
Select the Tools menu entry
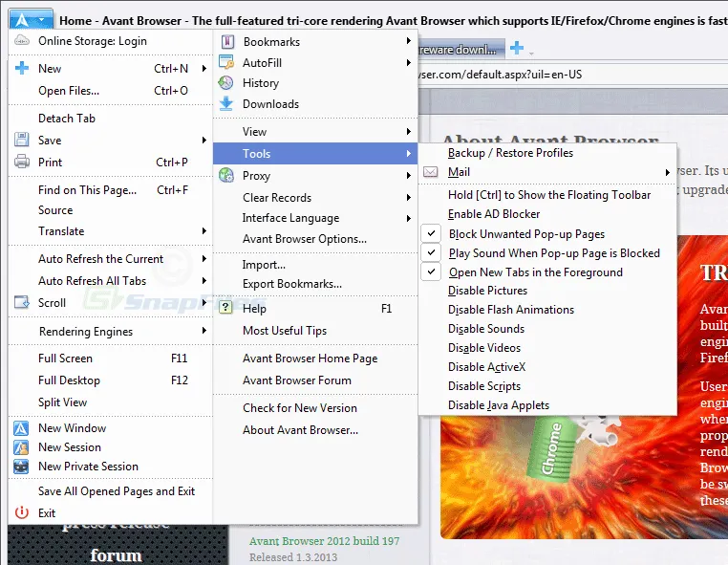[315, 153]
